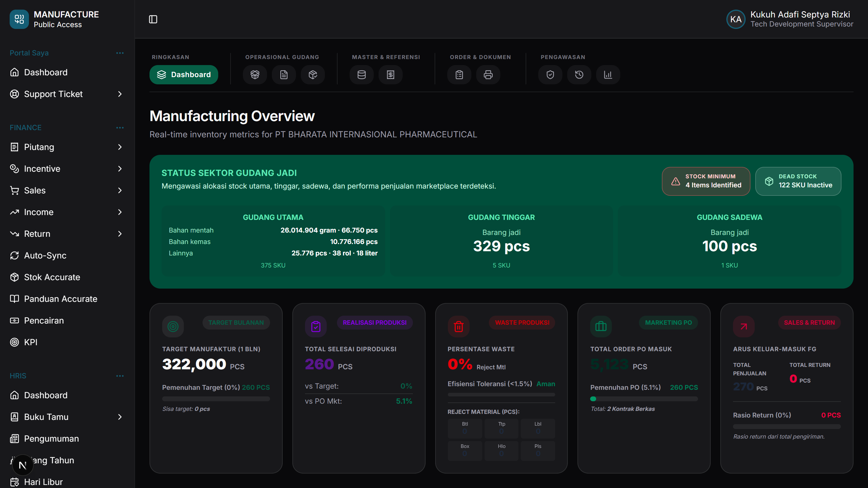
Task: Click the Stock Minimum 4 Items badge
Action: (706, 181)
